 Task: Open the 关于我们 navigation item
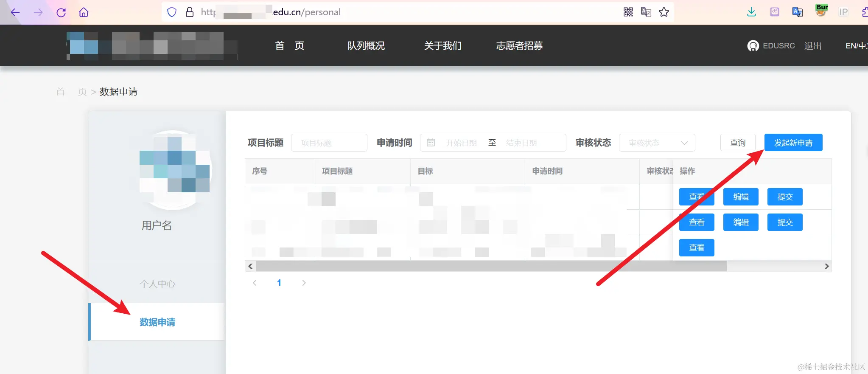(443, 46)
